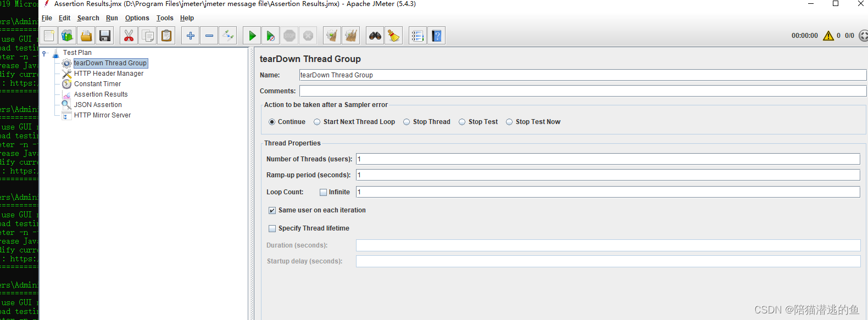Click the Clear All brooms icon
The image size is (868, 320).
pyautogui.click(x=350, y=36)
